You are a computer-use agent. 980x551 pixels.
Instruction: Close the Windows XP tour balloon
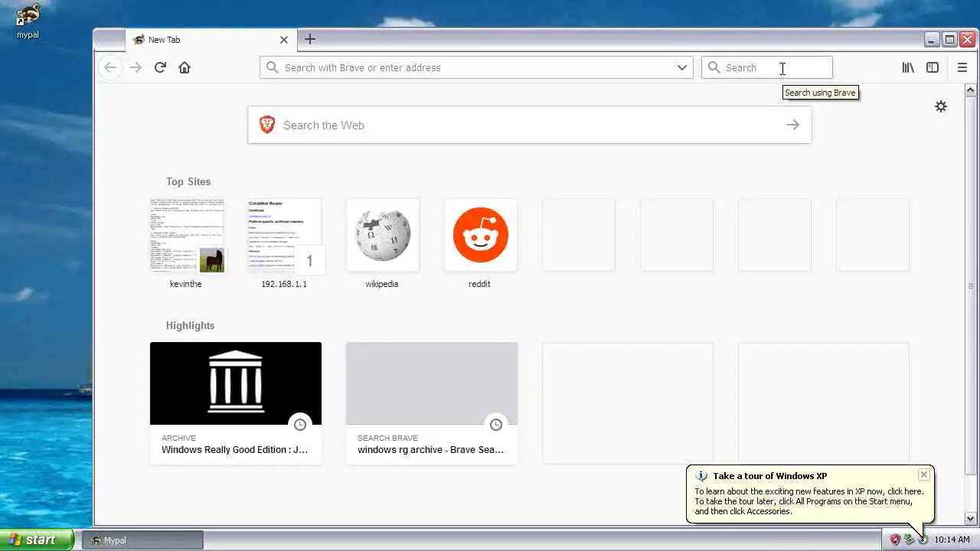(x=924, y=474)
